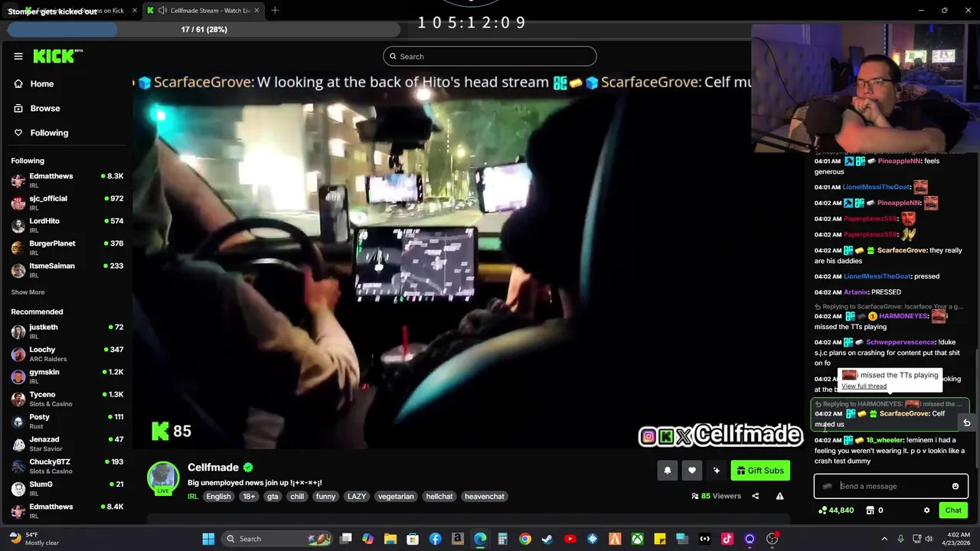Share the stream with the share icon
This screenshot has width=980, height=551.
[755, 496]
